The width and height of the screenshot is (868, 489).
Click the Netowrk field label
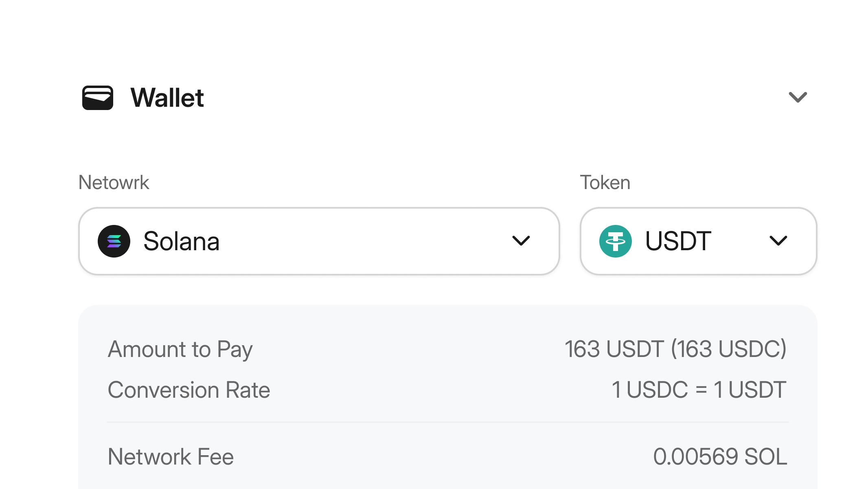coord(114,182)
